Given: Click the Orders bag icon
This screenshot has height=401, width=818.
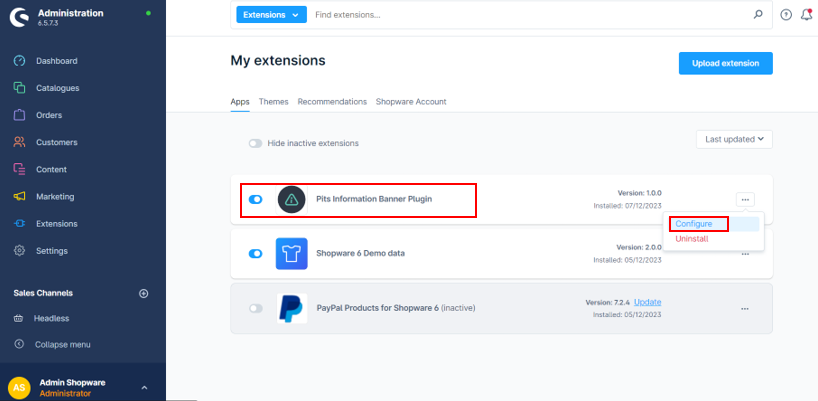Looking at the screenshot, I should coord(19,115).
